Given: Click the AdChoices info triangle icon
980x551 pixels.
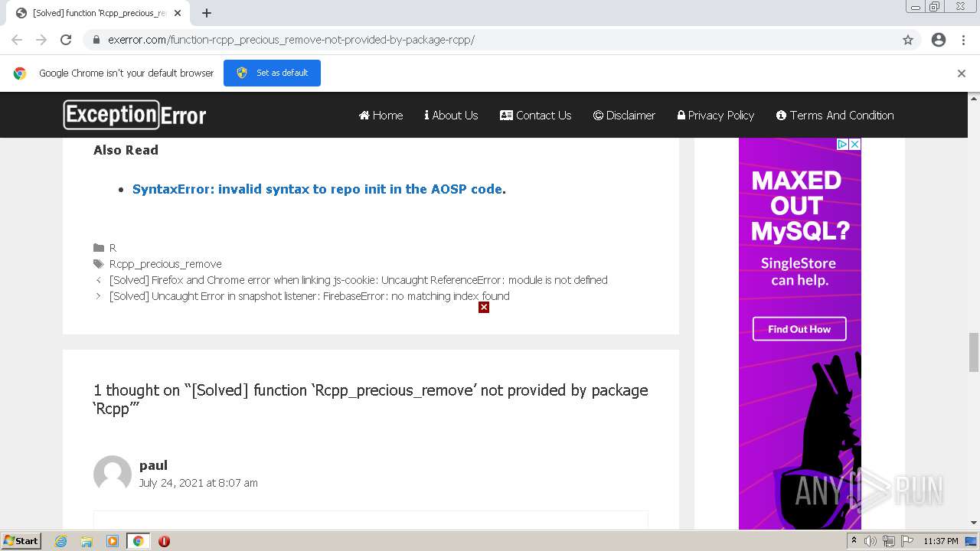Looking at the screenshot, I should (842, 144).
